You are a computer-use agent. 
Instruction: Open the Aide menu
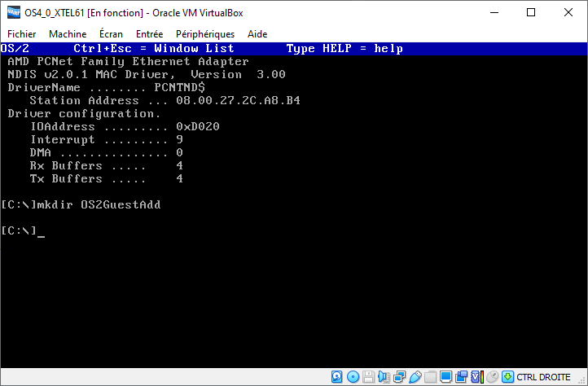(257, 34)
